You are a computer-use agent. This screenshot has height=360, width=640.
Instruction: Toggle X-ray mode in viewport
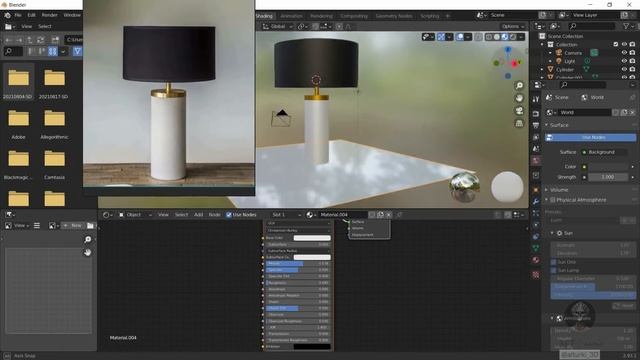(478, 37)
